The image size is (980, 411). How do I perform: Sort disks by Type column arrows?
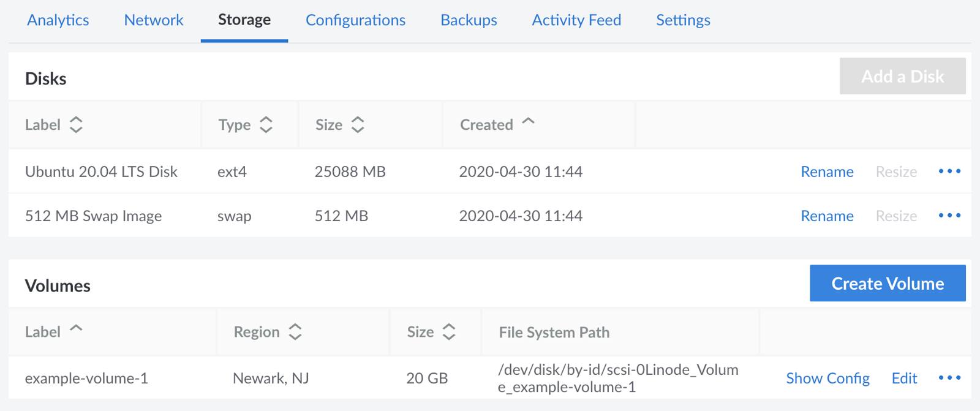click(x=266, y=125)
